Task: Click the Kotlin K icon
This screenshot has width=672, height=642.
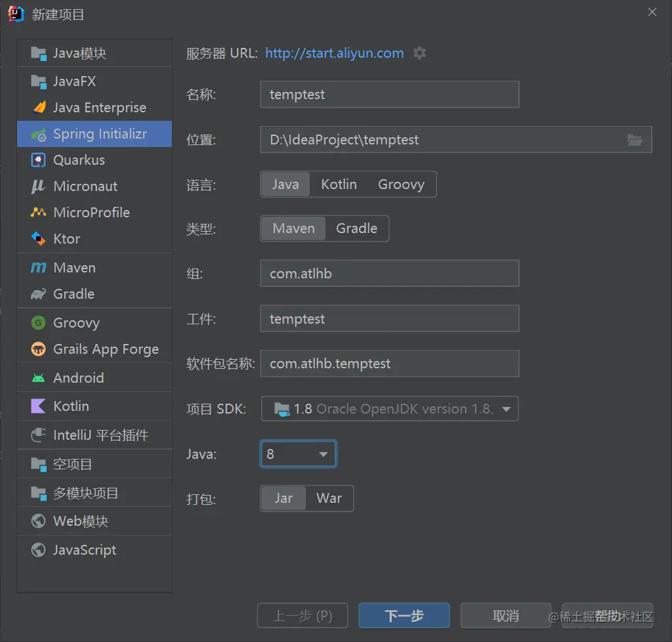Action: point(38,406)
